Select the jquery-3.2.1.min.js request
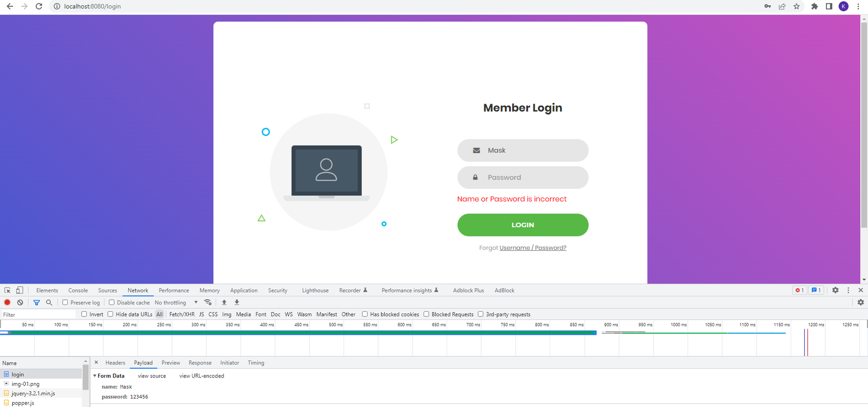 [41, 393]
